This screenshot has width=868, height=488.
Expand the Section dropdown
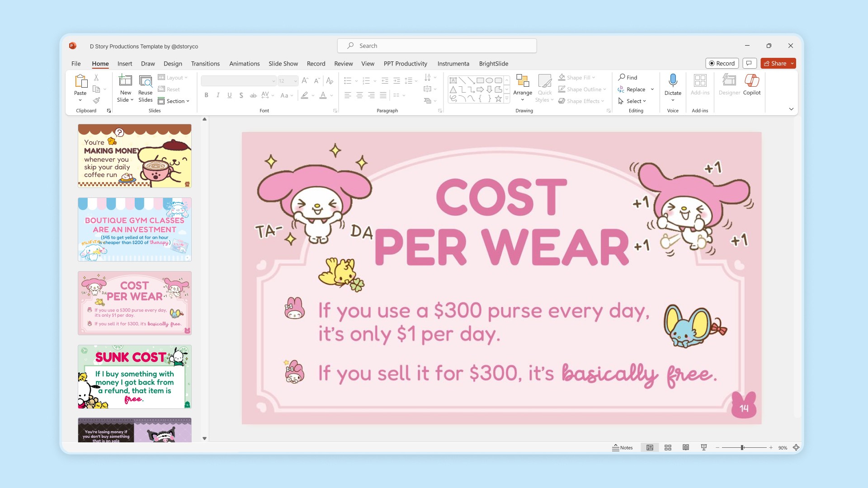174,101
